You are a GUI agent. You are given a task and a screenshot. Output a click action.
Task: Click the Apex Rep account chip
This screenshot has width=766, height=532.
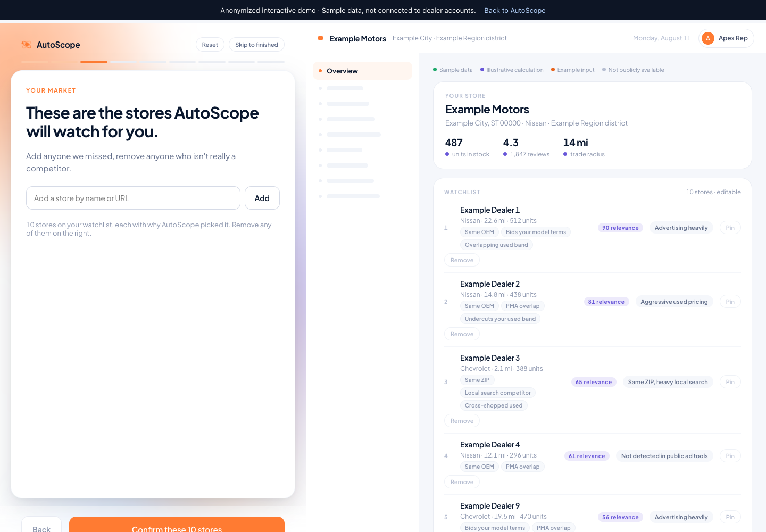coord(726,38)
